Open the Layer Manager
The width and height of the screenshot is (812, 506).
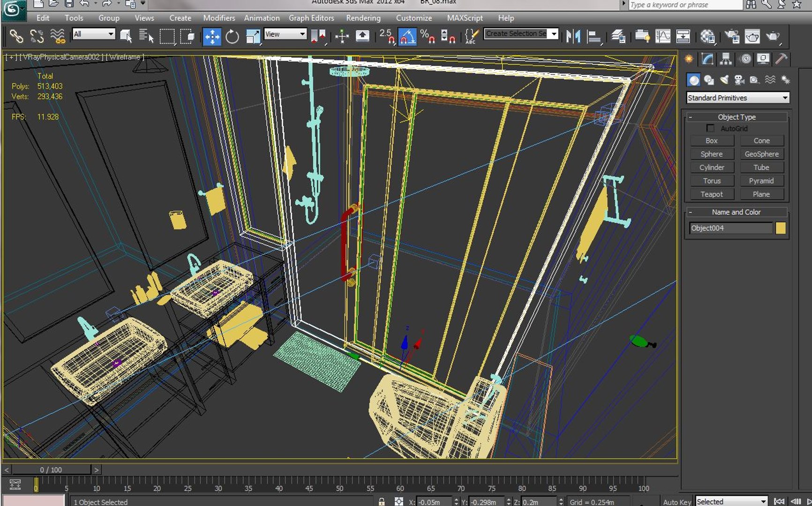point(618,36)
